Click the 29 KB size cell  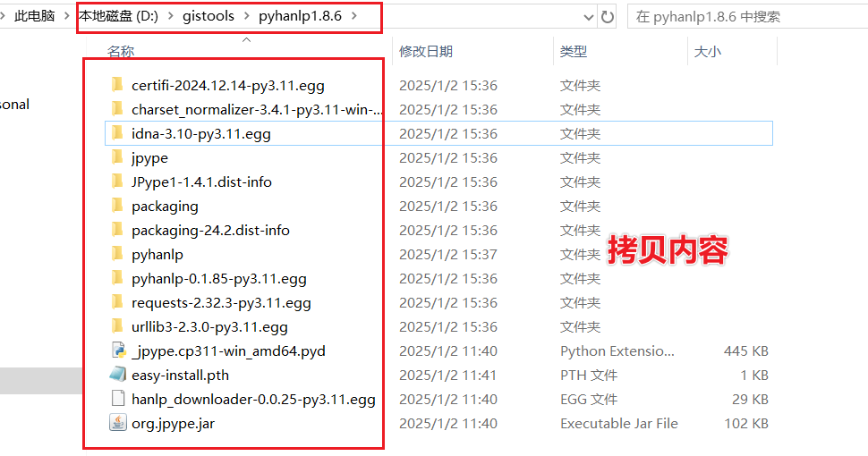(x=750, y=399)
